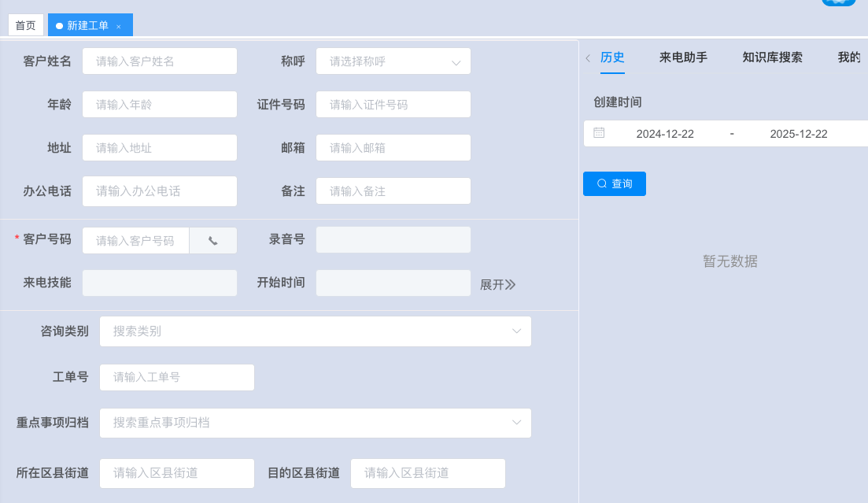
Task: Click the end date 2025-12-22
Action: (x=799, y=134)
